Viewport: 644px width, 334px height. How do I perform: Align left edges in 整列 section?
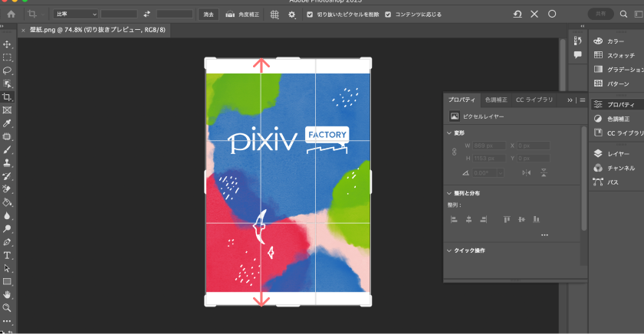(454, 220)
